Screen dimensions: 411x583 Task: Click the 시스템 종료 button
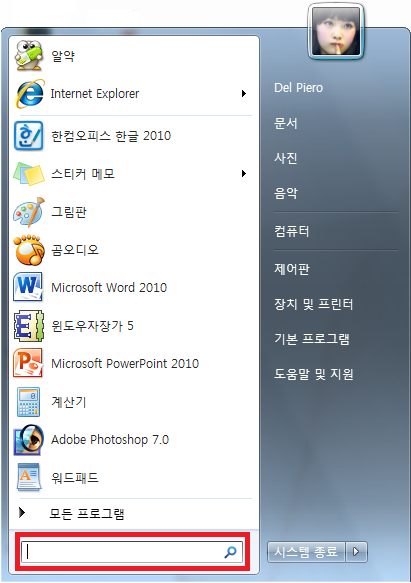pos(306,551)
